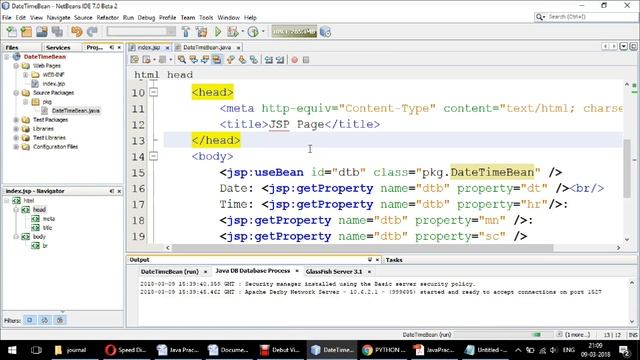Open the Debug Project dropdown arrow

tap(242, 32)
